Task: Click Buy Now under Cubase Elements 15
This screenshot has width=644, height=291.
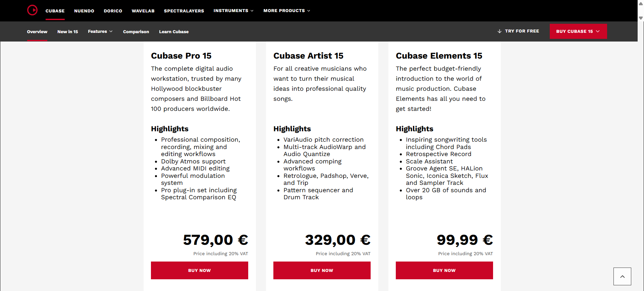Action: coord(444,270)
